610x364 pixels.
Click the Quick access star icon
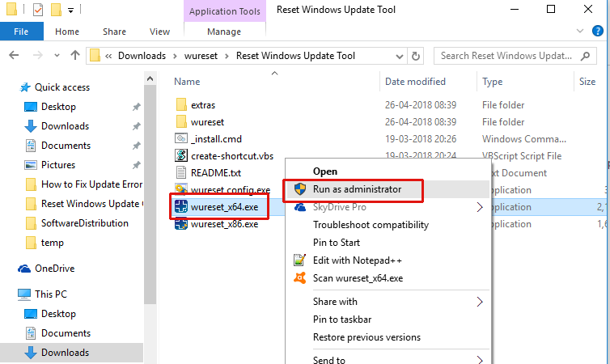pos(25,87)
